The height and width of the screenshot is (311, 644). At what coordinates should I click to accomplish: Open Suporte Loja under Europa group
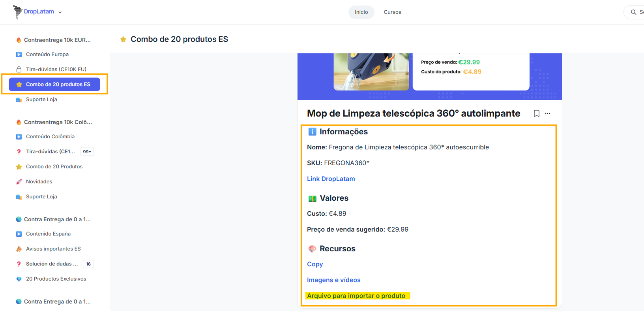click(x=41, y=100)
